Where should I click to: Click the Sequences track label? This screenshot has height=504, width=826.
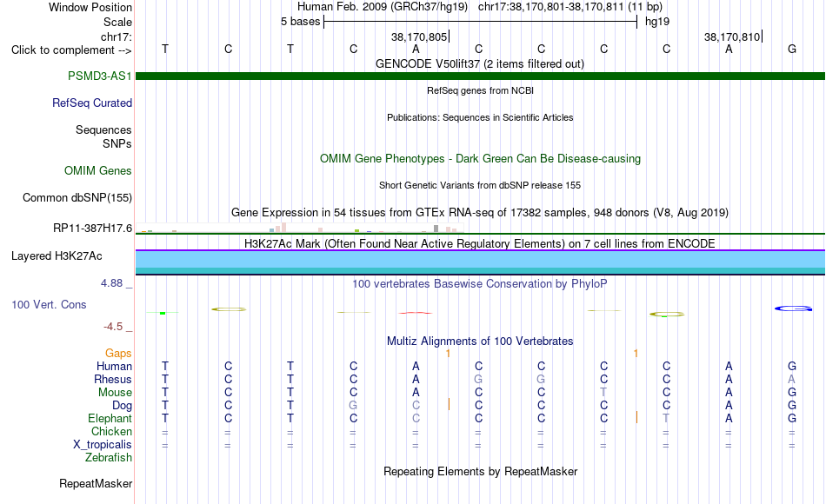click(x=103, y=129)
